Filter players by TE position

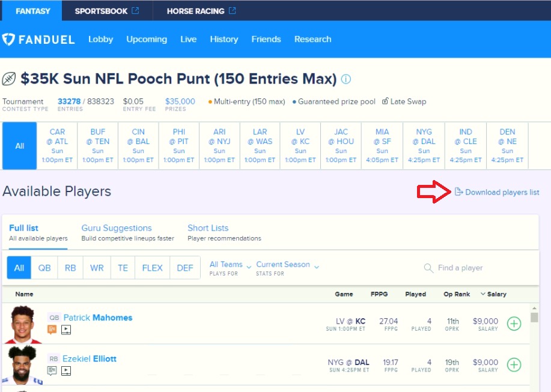tap(123, 268)
